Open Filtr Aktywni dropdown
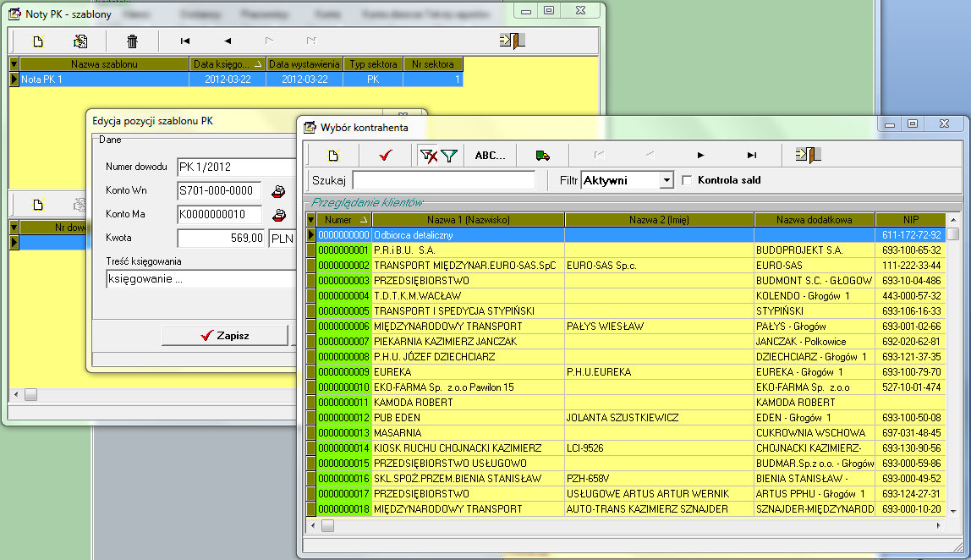 click(x=667, y=180)
